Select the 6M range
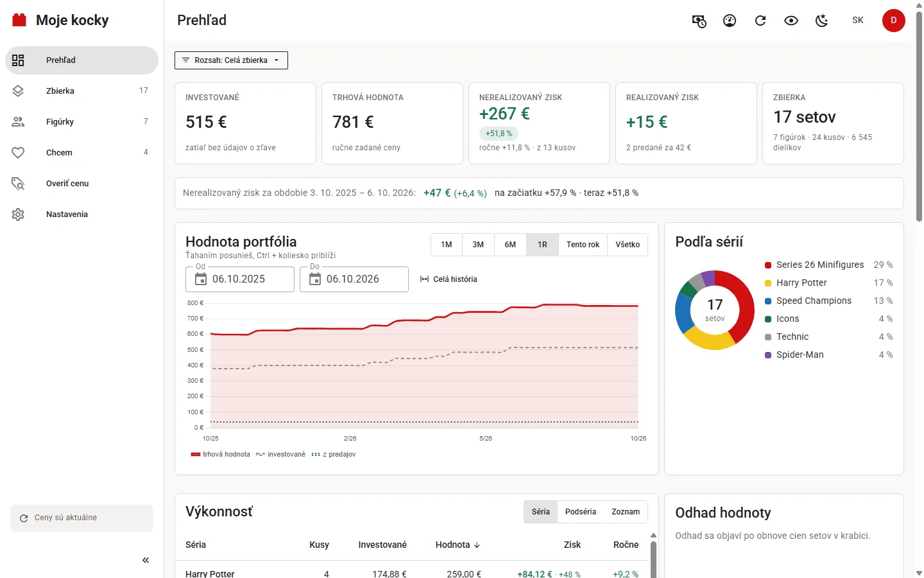924x578 pixels. [510, 245]
